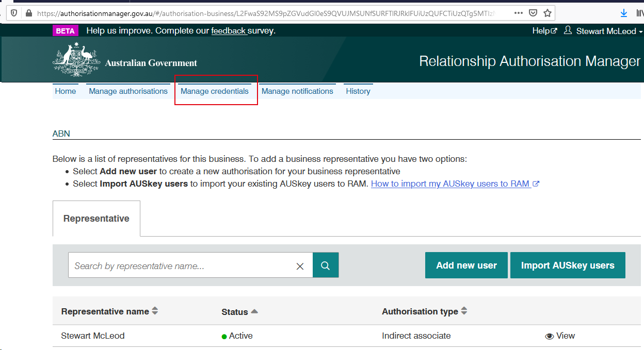Clear search with the X icon
The width and height of the screenshot is (644, 350).
[x=300, y=266]
